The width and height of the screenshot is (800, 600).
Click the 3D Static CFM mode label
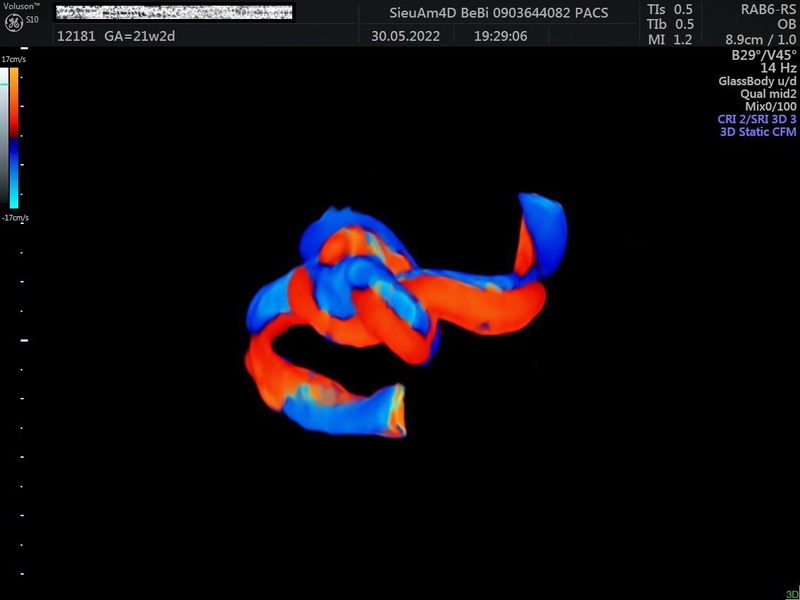(x=754, y=131)
